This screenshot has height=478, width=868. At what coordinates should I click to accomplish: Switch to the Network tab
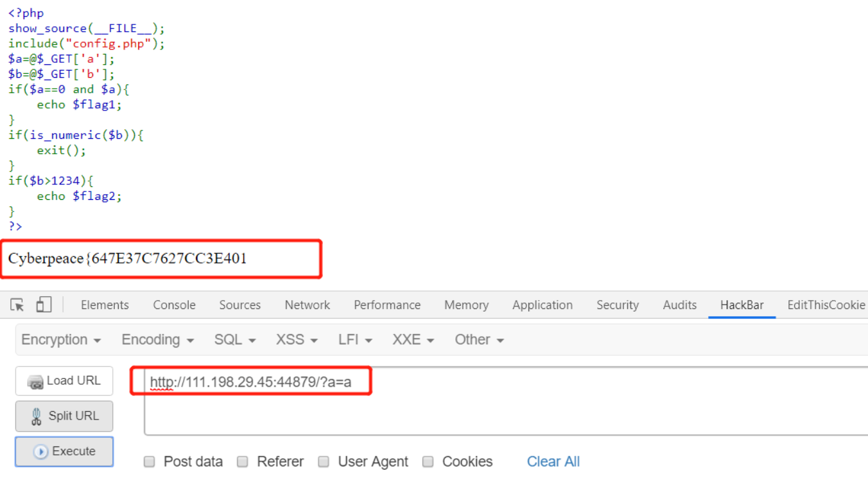coord(308,305)
